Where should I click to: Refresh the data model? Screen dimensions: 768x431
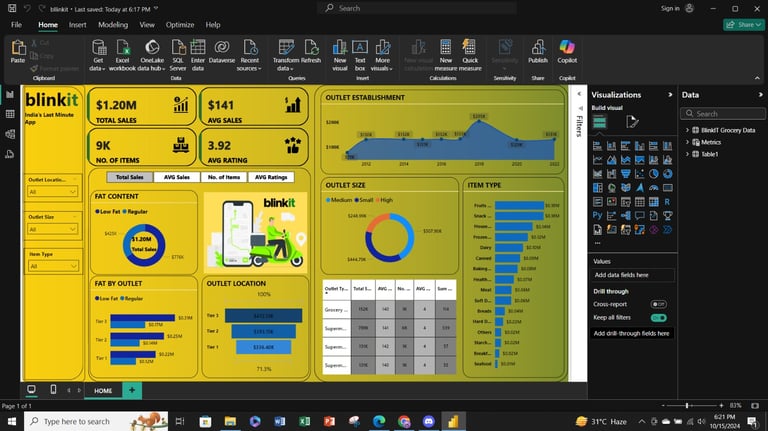click(311, 51)
